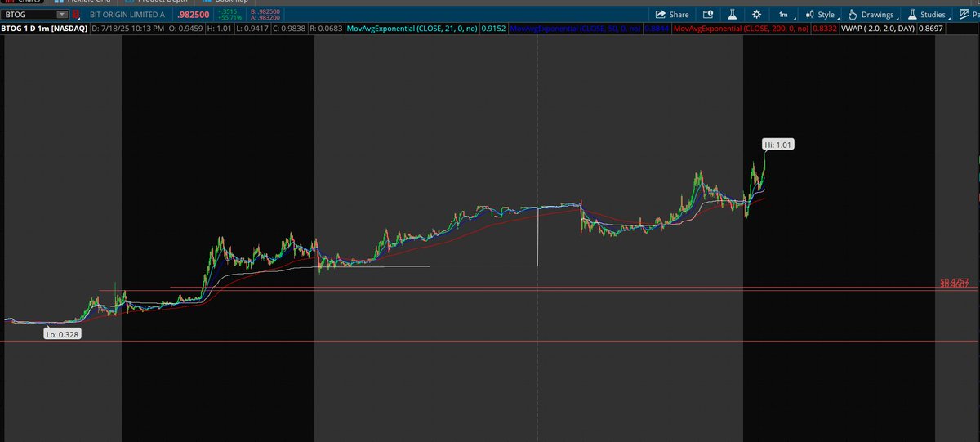Click the flask icon beside the gear
Image resolution: width=980 pixels, height=442 pixels.
733,15
